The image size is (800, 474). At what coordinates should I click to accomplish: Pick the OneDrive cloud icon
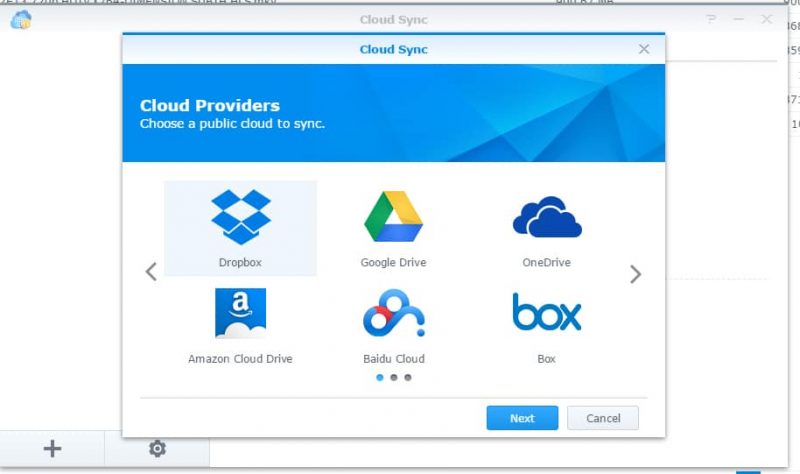point(547,217)
